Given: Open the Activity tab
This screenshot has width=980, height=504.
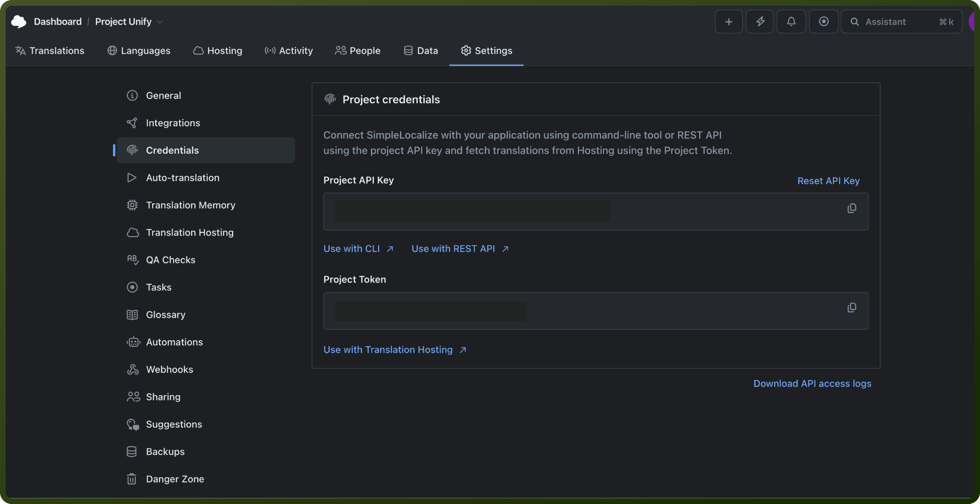Looking at the screenshot, I should click(288, 51).
